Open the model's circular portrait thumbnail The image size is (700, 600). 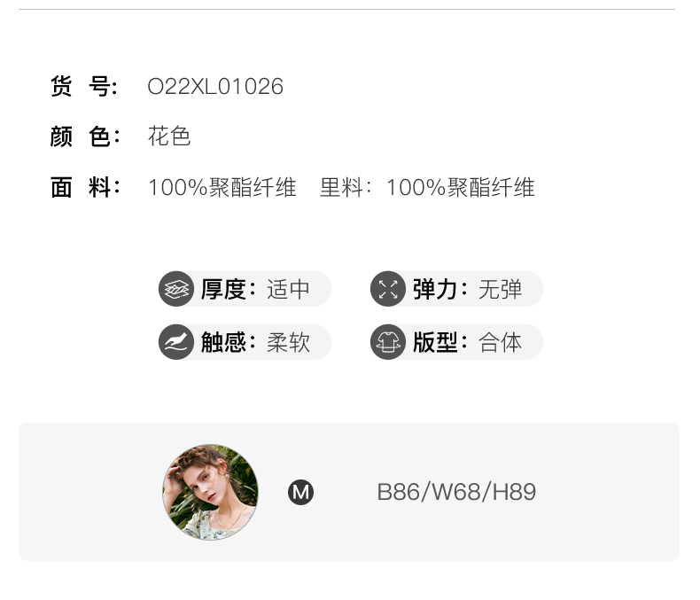210,492
